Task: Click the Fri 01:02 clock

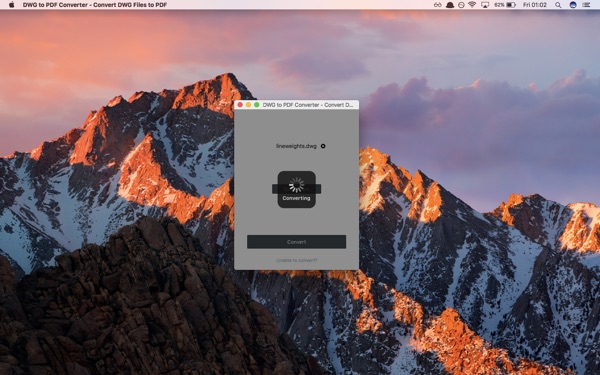Action: (x=535, y=5)
